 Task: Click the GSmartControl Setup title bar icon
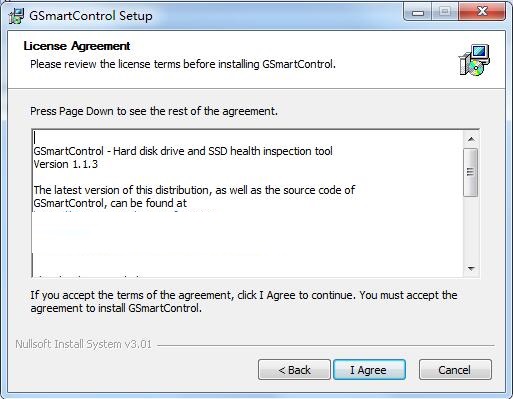click(16, 16)
